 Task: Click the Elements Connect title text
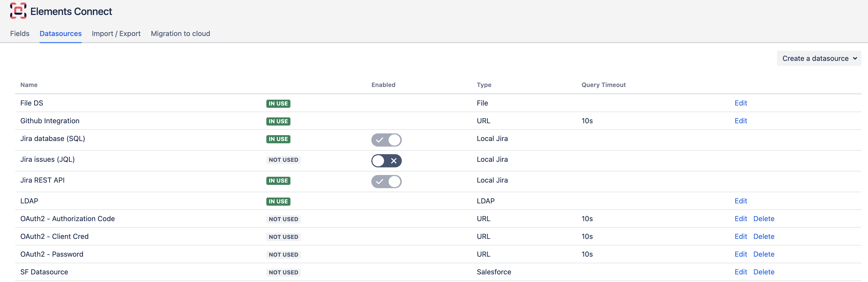71,11
